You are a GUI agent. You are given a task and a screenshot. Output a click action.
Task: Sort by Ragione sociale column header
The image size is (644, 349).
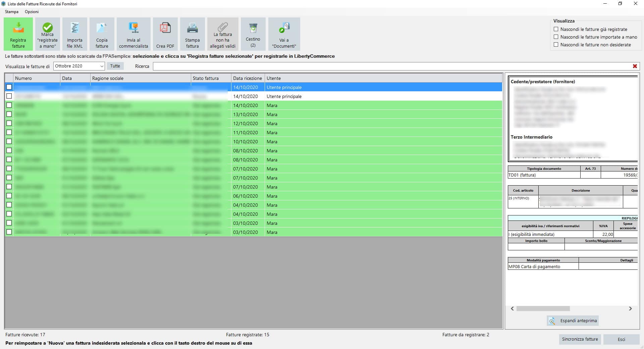(x=141, y=78)
